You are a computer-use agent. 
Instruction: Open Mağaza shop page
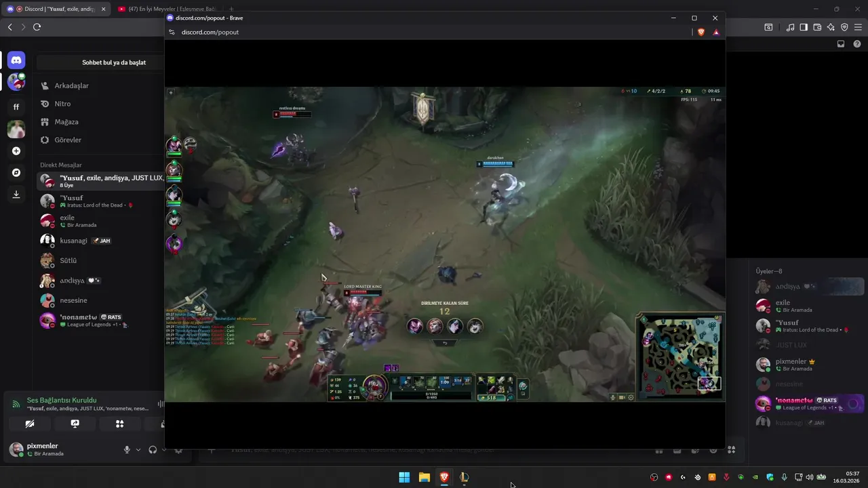pyautogui.click(x=100, y=122)
